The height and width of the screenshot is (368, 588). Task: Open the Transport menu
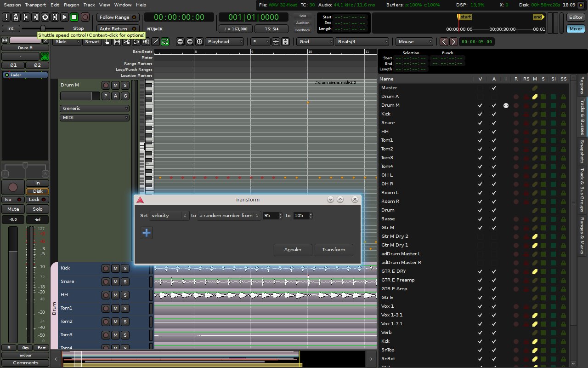point(35,5)
